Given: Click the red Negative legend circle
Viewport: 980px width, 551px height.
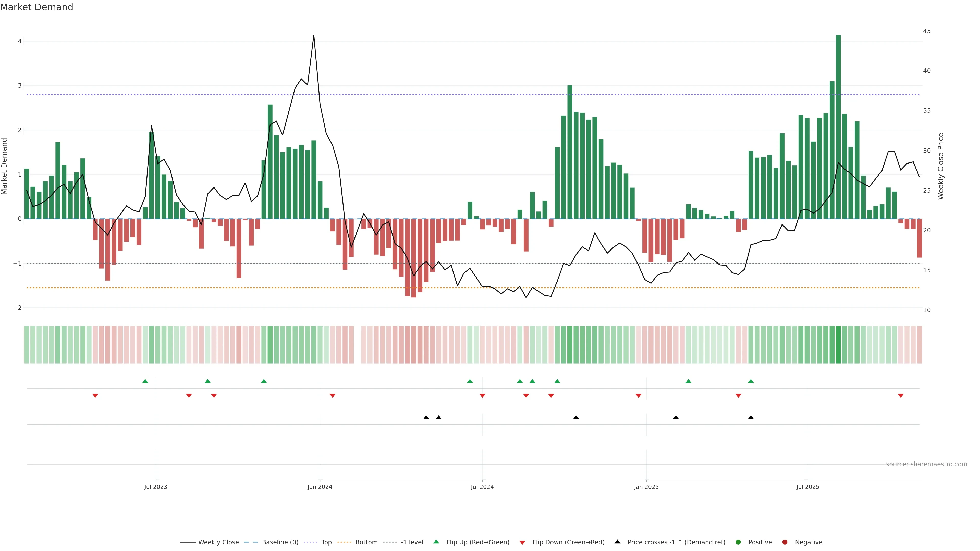Looking at the screenshot, I should click(x=785, y=542).
